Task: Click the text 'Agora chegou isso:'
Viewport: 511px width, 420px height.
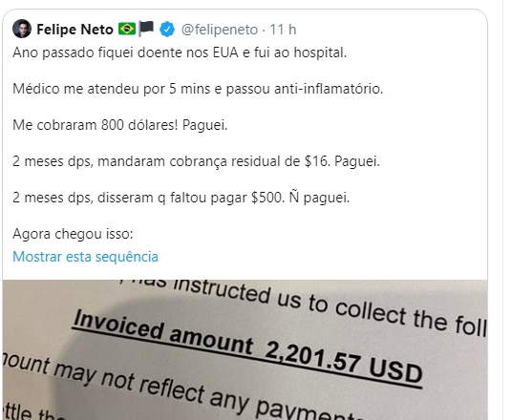Action: (73, 234)
